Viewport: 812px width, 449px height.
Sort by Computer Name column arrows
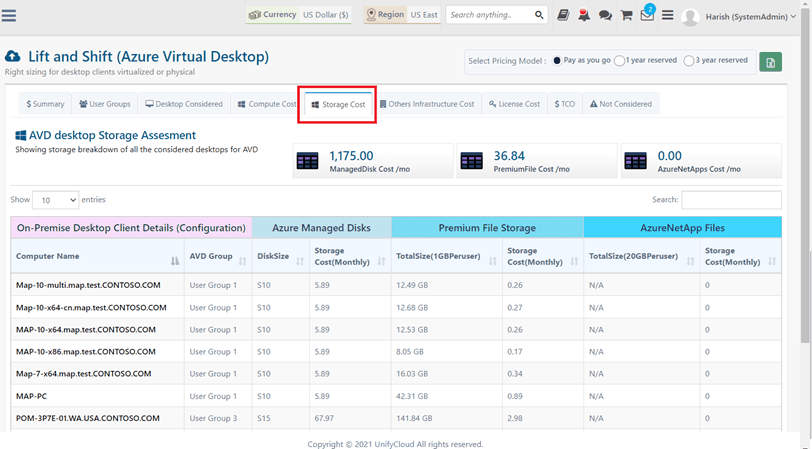click(x=175, y=262)
